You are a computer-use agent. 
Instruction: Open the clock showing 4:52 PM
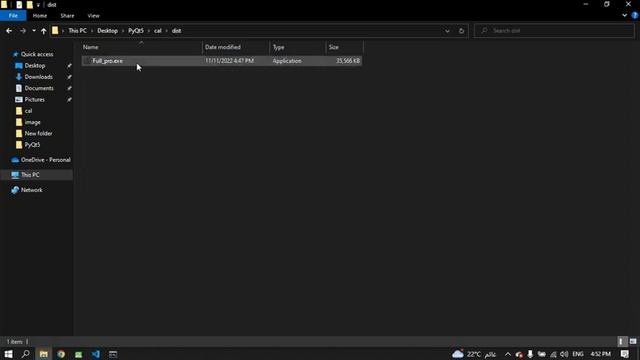click(x=600, y=354)
